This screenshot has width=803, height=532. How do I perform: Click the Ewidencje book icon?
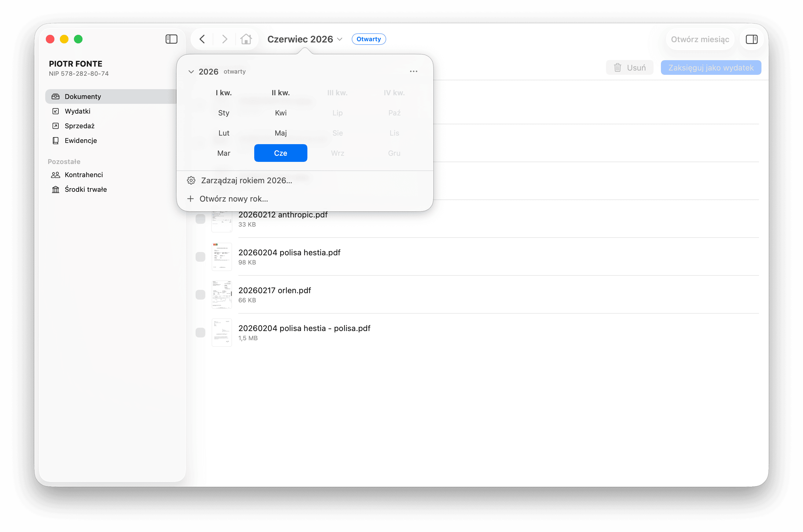(x=56, y=140)
